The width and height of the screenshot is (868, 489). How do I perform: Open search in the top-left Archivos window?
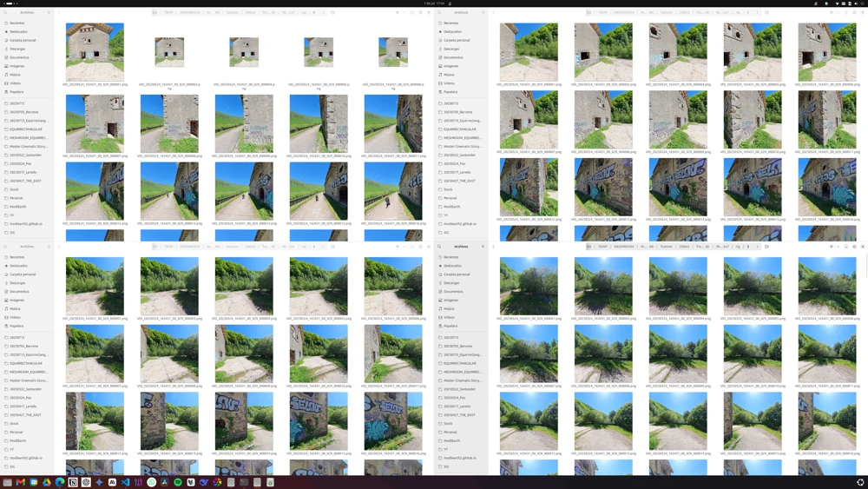point(5,12)
